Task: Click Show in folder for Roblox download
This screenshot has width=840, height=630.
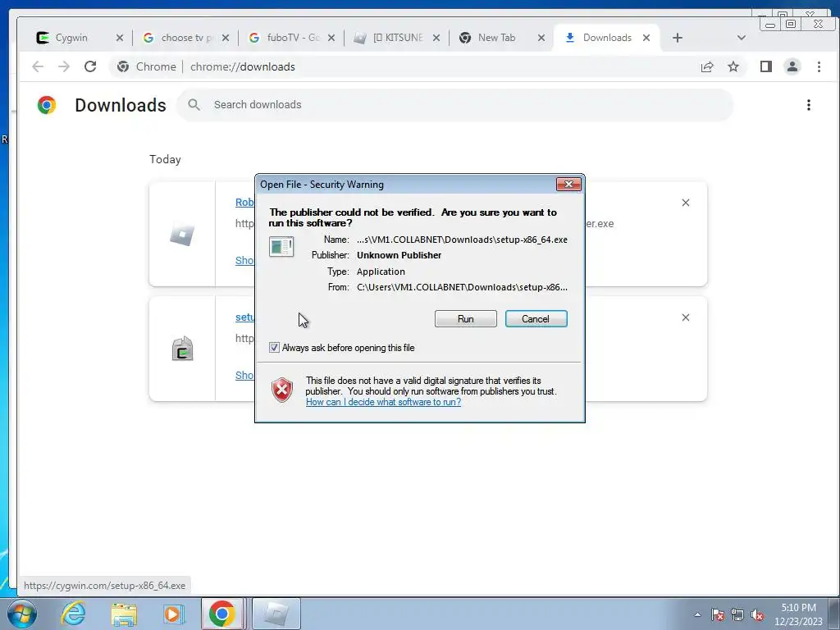Action: (x=244, y=260)
